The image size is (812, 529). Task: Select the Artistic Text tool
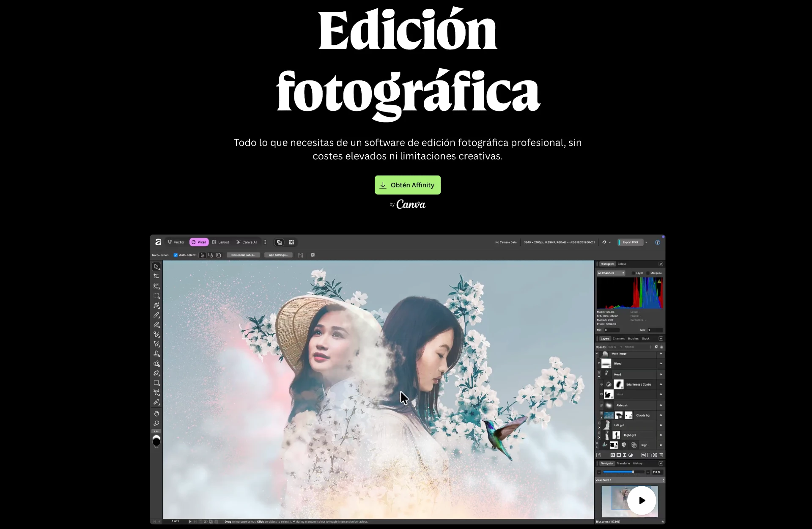156,392
